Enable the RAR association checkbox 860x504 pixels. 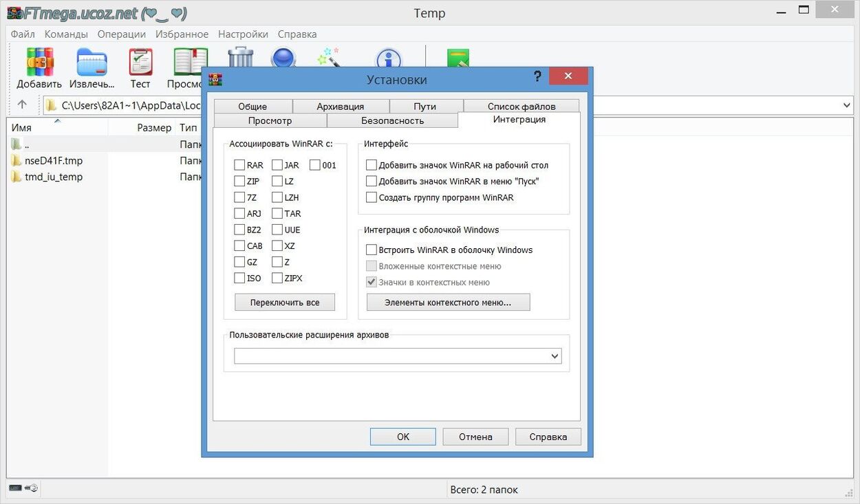(x=239, y=165)
